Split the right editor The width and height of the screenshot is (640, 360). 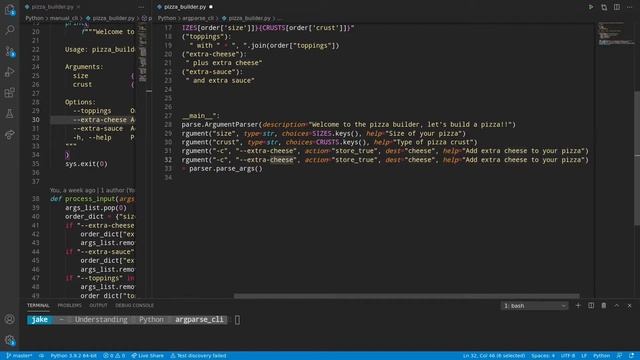617,7
